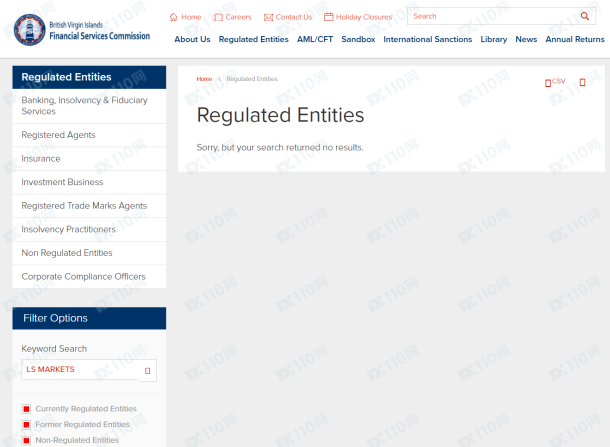The height and width of the screenshot is (447, 610).
Task: Click the Regulated Entities sidebar header
Action: [89, 77]
